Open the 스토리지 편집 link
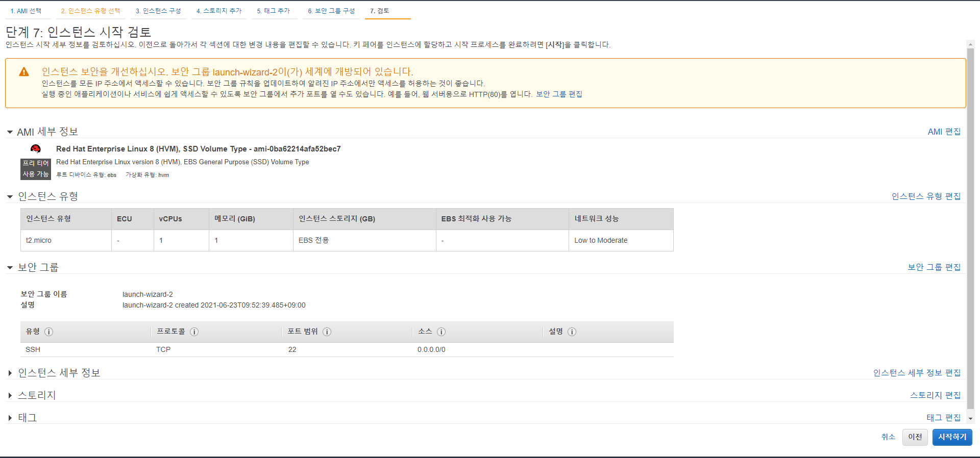This screenshot has height=458, width=980. 935,395
